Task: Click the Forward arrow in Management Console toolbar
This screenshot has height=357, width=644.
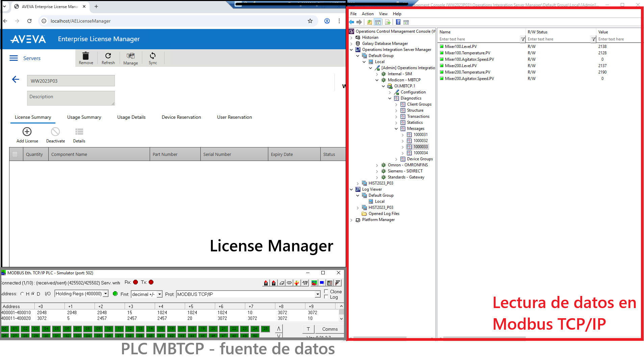Action: [359, 22]
